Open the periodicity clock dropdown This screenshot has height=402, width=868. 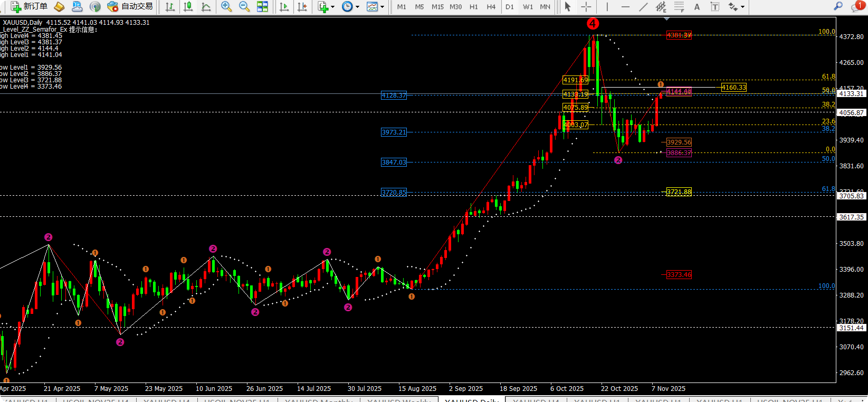point(357,7)
